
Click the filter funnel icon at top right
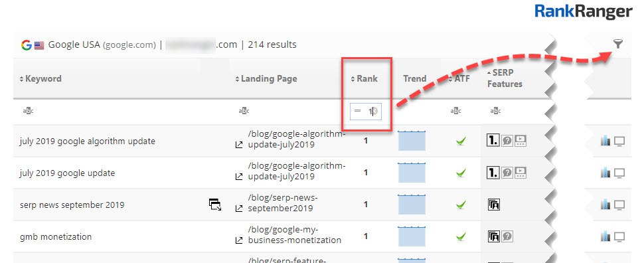[617, 44]
